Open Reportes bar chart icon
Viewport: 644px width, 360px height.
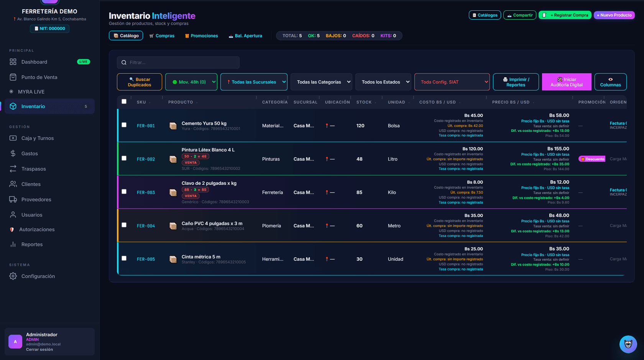coord(13,244)
